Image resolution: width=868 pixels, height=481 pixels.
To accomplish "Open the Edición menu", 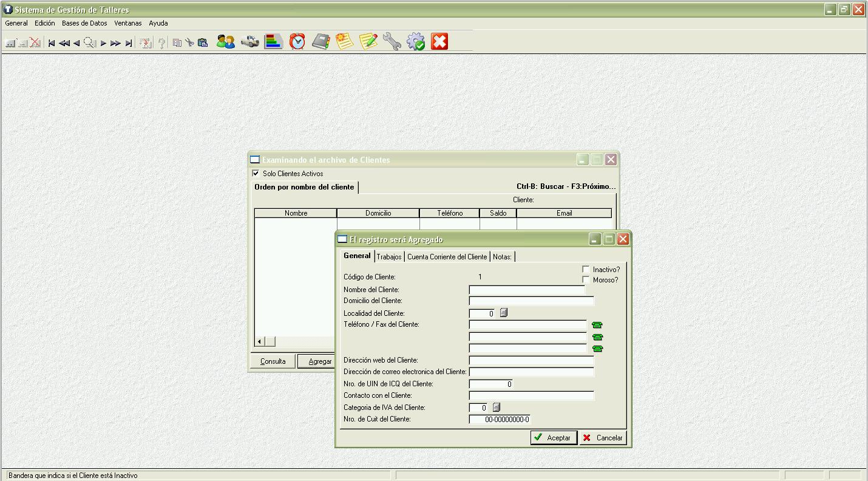I will click(x=44, y=23).
